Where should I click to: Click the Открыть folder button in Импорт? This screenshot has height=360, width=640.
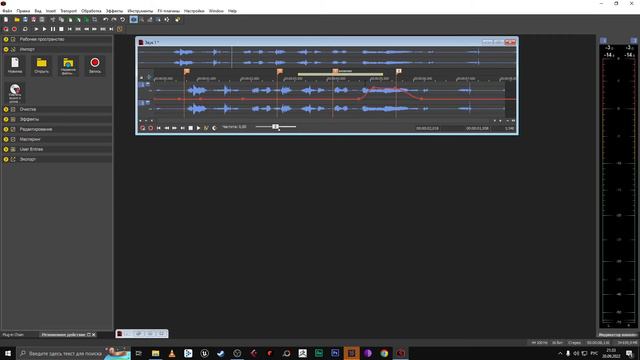42,65
